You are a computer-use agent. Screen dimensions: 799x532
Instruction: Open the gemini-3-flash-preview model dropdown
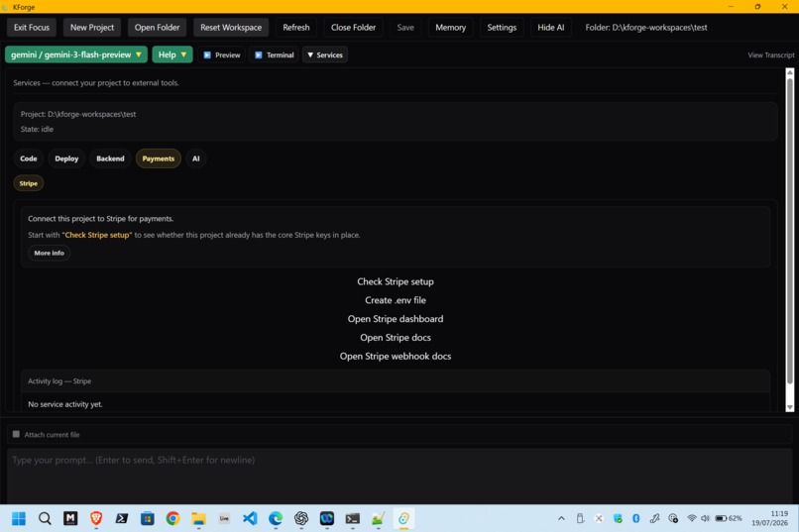76,54
